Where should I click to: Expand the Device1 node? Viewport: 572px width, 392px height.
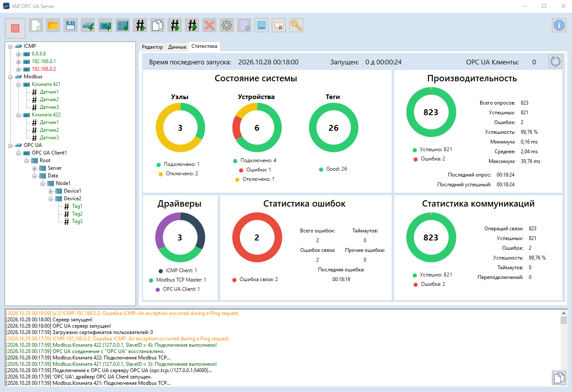[50, 191]
